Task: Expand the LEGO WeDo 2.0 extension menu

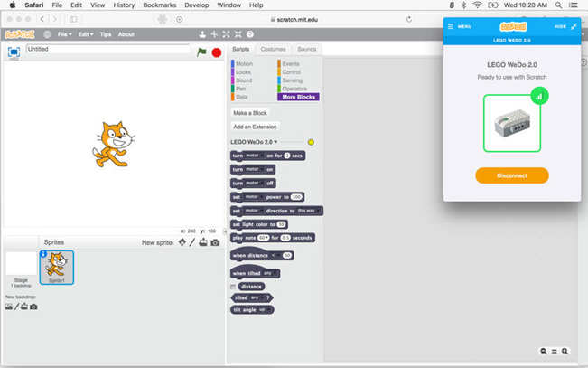Action: (x=254, y=142)
